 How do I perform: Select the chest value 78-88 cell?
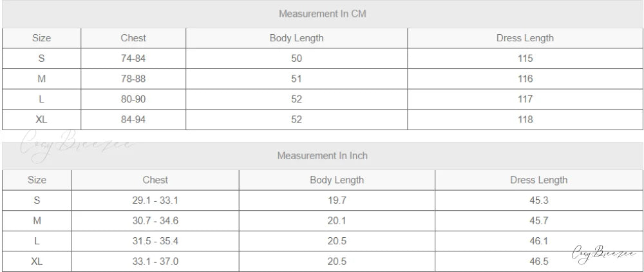pos(133,79)
